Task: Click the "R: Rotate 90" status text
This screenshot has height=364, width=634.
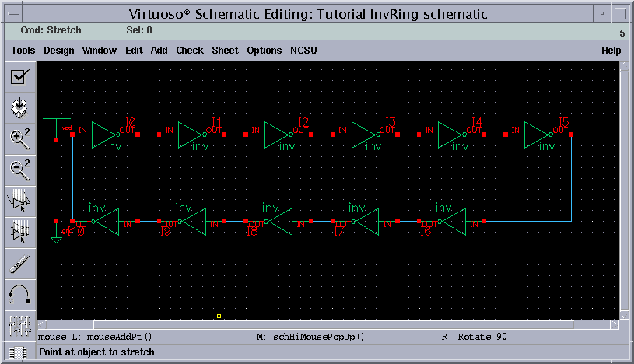Action: pos(475,337)
